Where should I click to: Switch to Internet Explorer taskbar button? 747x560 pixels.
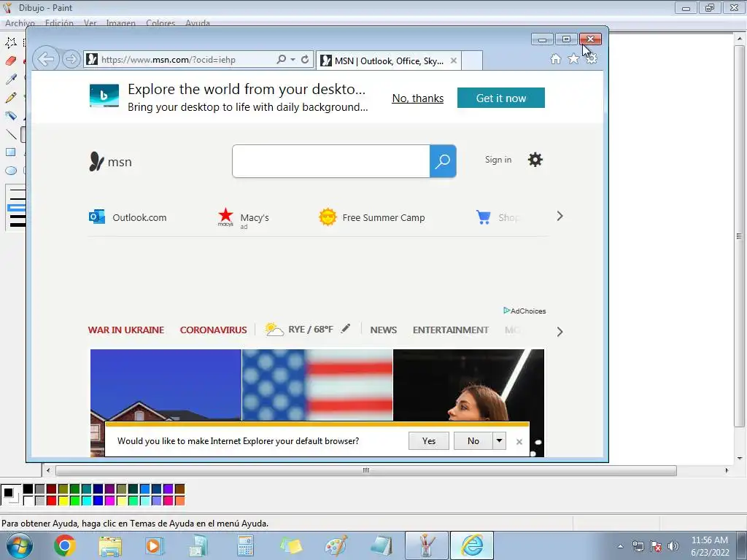472,545
